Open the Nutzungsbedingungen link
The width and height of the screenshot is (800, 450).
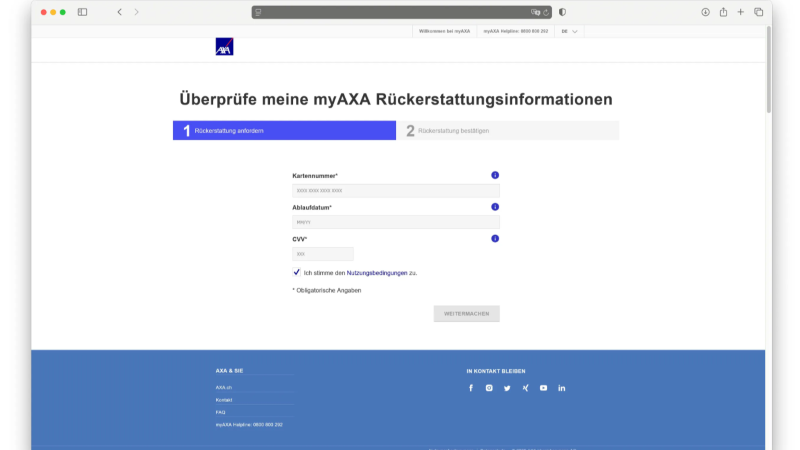377,273
